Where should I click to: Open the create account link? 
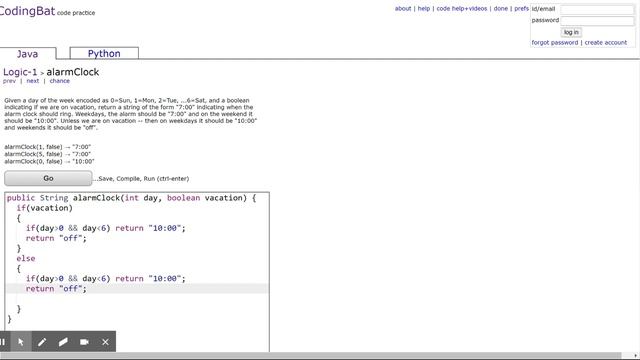[x=606, y=42]
